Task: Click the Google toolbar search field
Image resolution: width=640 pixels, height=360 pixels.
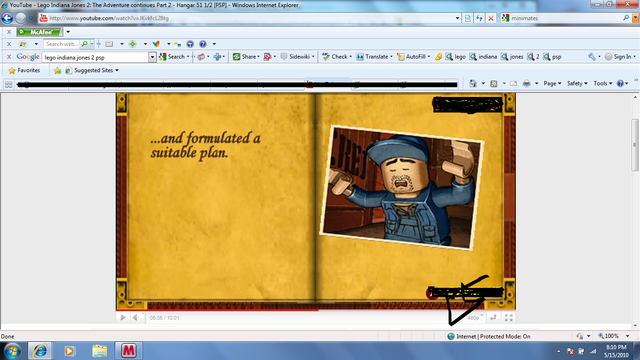Action: (x=96, y=58)
